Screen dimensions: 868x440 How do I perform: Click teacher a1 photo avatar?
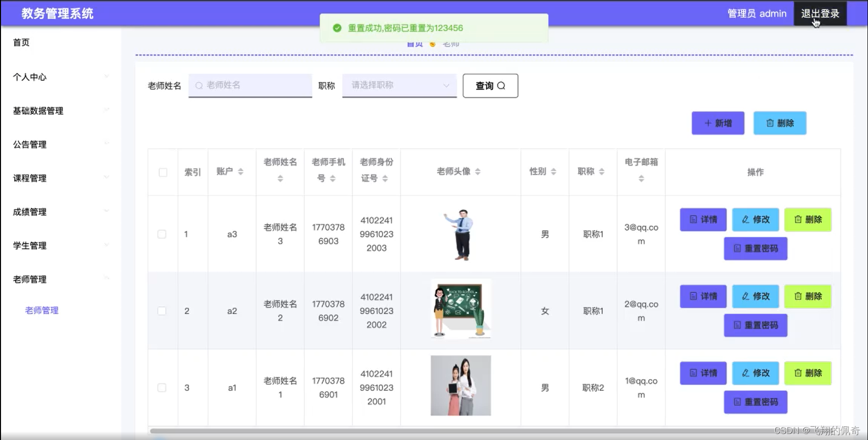click(x=461, y=385)
